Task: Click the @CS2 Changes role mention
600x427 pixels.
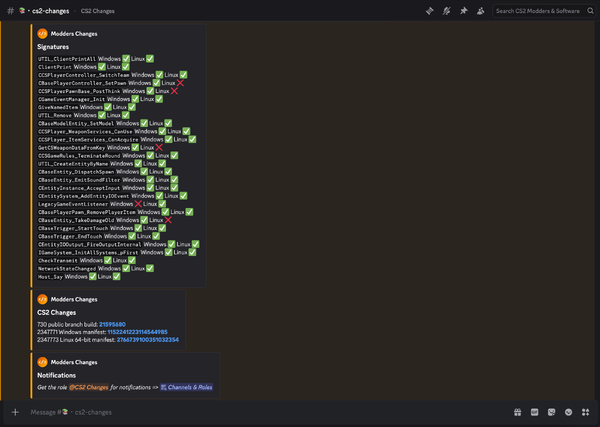Action: pyautogui.click(x=89, y=388)
